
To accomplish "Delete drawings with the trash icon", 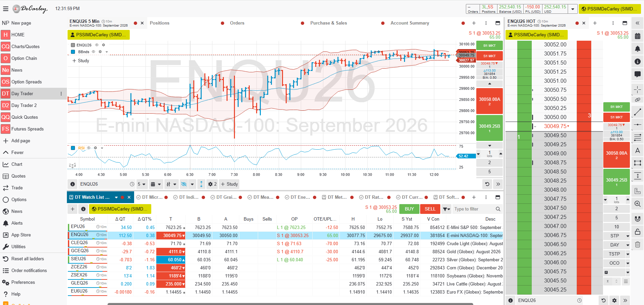I will (x=637, y=244).
